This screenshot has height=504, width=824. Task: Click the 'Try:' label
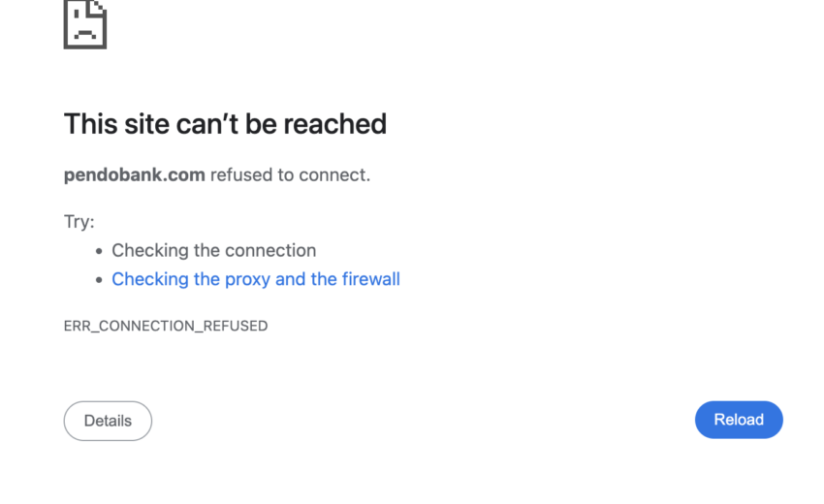(79, 222)
